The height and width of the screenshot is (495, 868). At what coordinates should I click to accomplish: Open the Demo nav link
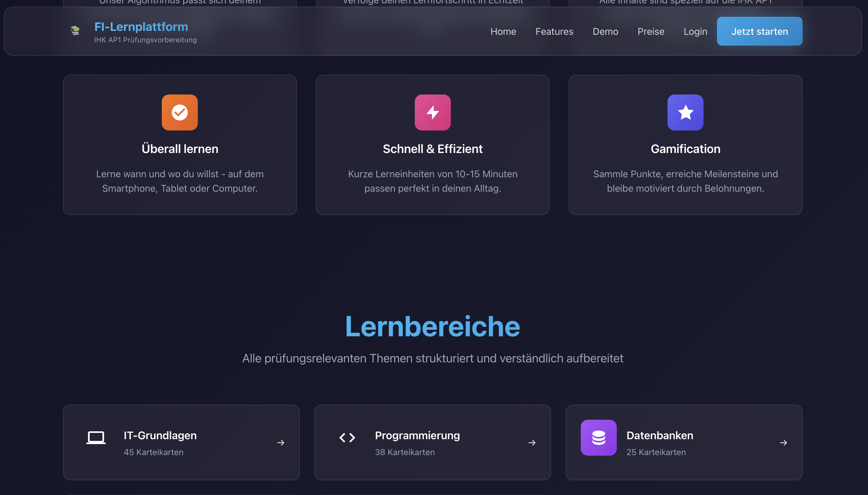pyautogui.click(x=605, y=31)
